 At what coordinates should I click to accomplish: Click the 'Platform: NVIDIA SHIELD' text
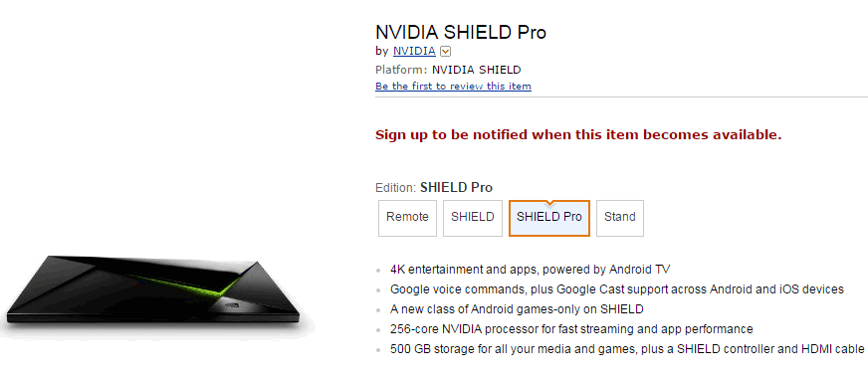point(448,71)
